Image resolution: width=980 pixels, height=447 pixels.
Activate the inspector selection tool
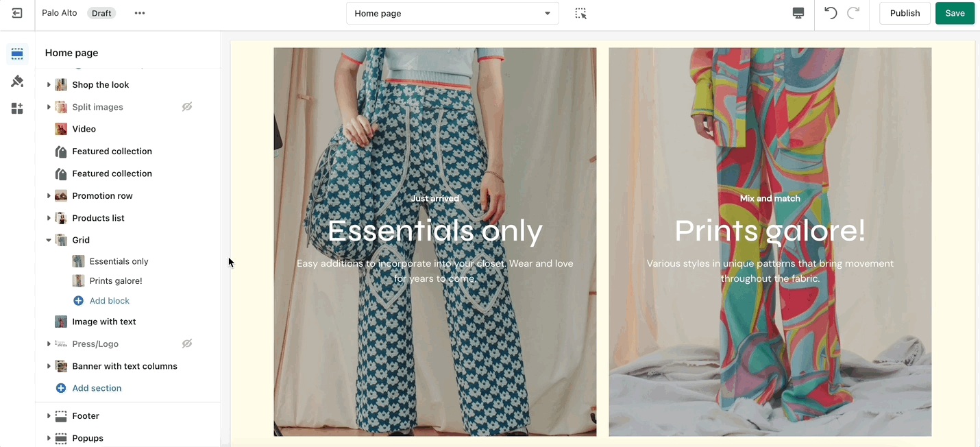(x=580, y=13)
